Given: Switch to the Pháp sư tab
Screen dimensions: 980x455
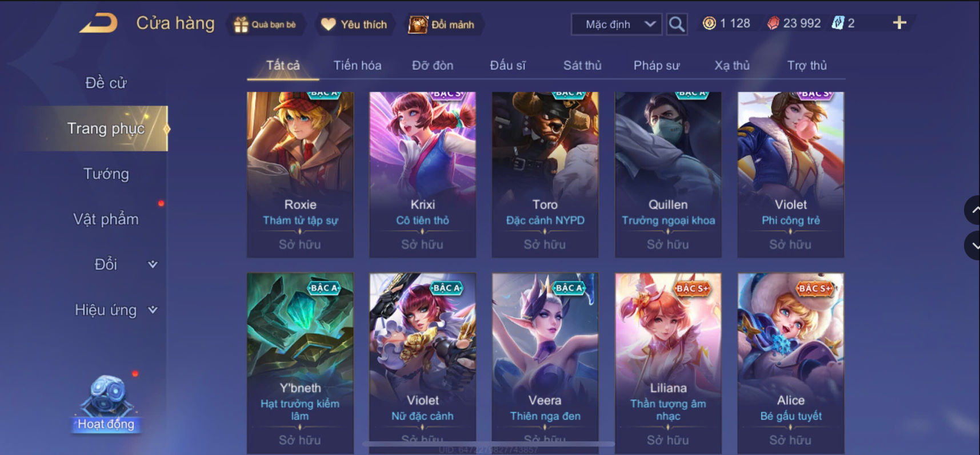Looking at the screenshot, I should click(x=657, y=65).
